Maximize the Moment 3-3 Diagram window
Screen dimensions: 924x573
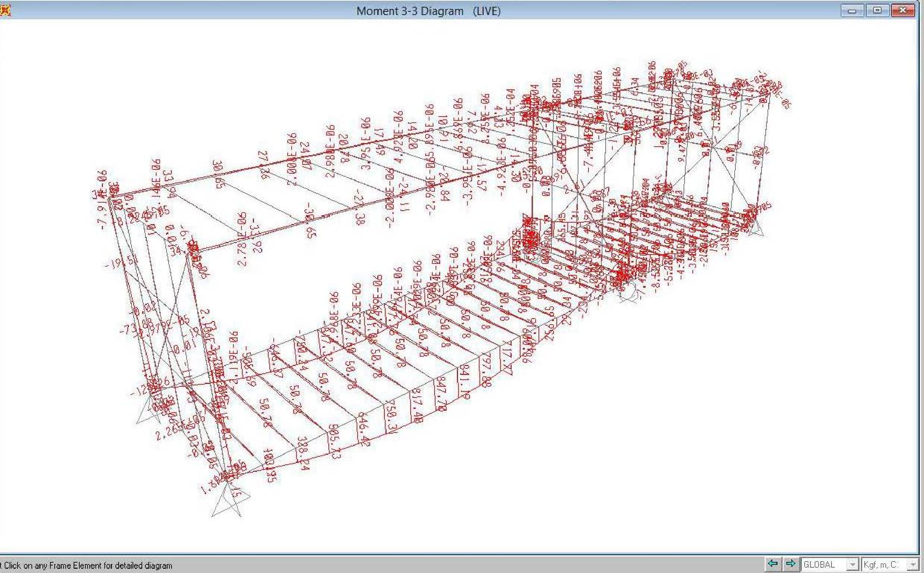click(x=878, y=11)
